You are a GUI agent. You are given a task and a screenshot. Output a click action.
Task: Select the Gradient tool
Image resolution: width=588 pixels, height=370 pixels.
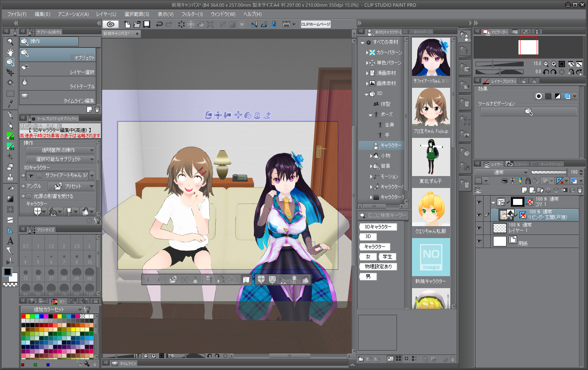[x=10, y=199]
